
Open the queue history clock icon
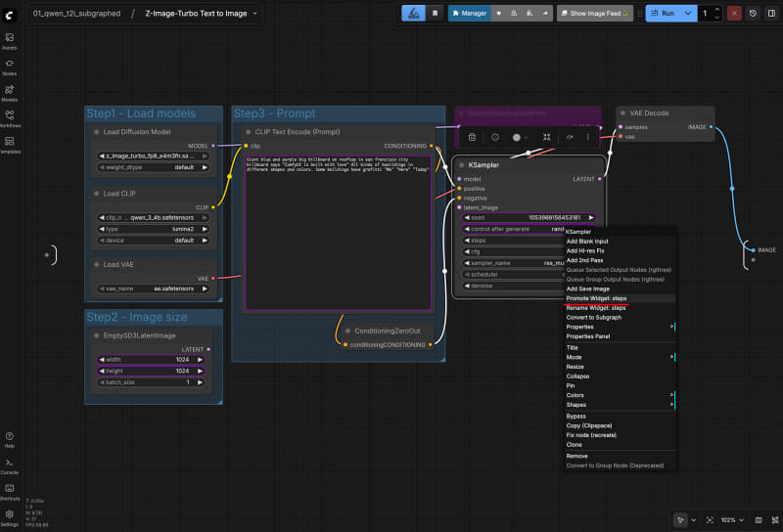pos(753,14)
